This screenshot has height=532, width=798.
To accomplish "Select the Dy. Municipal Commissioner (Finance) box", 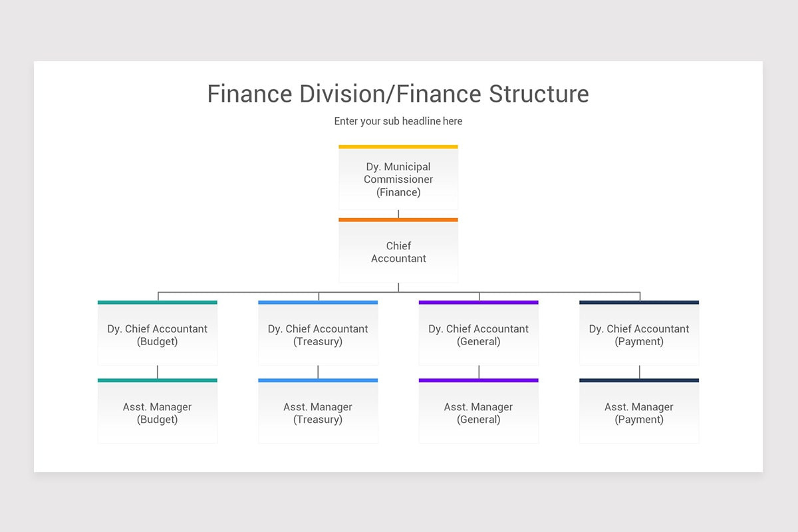I will (x=398, y=178).
